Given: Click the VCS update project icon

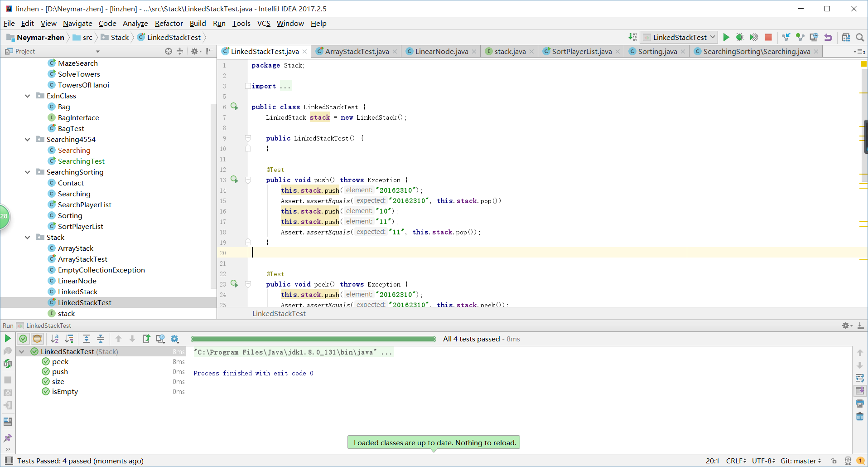Looking at the screenshot, I should 786,37.
